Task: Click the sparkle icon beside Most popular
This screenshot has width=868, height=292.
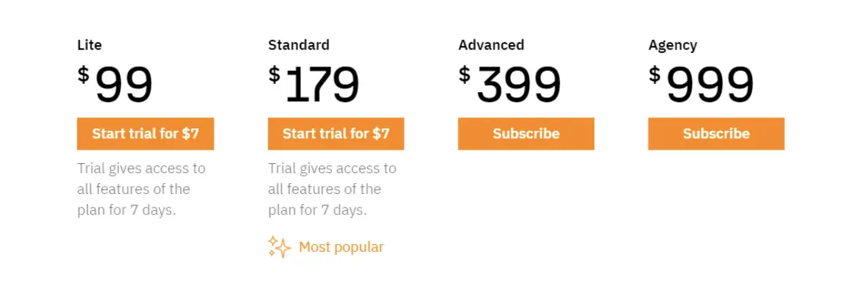Action: click(279, 247)
